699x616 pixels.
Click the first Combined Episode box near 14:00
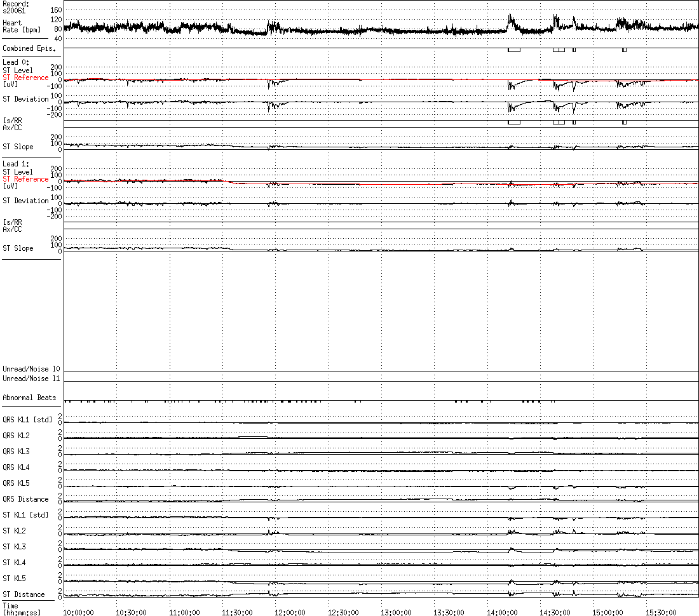pos(514,50)
